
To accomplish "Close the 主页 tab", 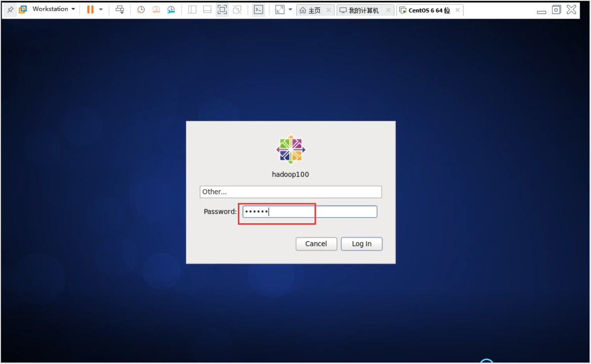I will tap(329, 10).
